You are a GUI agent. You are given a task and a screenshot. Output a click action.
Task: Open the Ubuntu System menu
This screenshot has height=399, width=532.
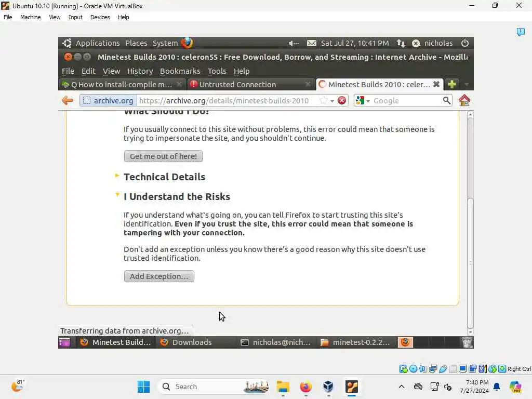[165, 43]
